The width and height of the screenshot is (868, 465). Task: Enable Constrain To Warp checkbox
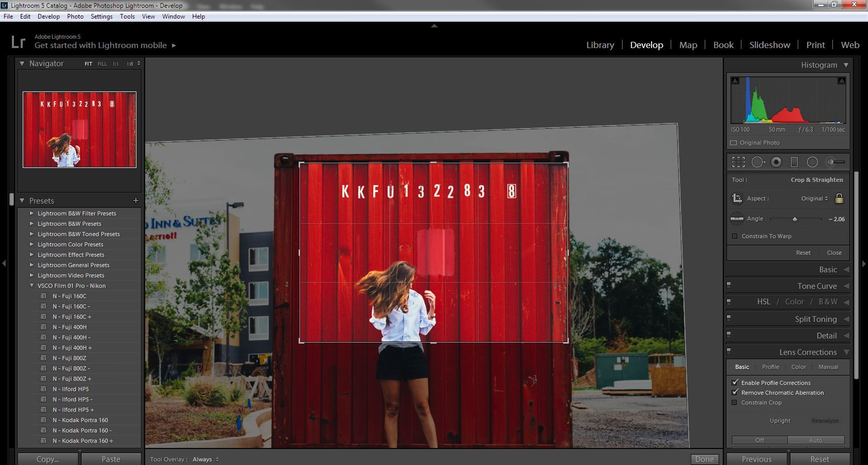click(735, 236)
